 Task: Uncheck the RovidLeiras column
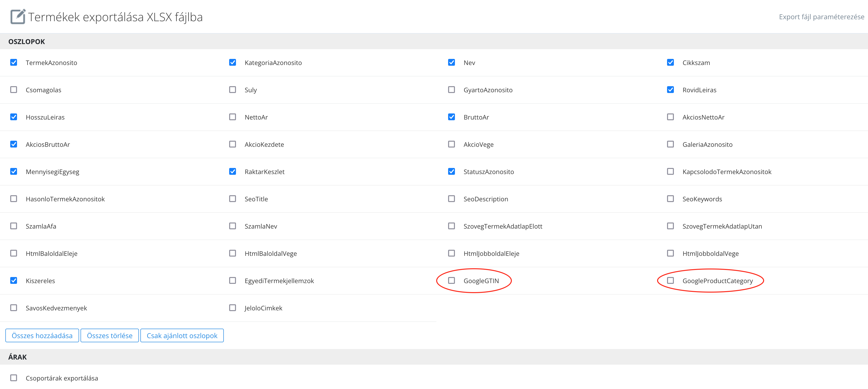click(x=670, y=90)
